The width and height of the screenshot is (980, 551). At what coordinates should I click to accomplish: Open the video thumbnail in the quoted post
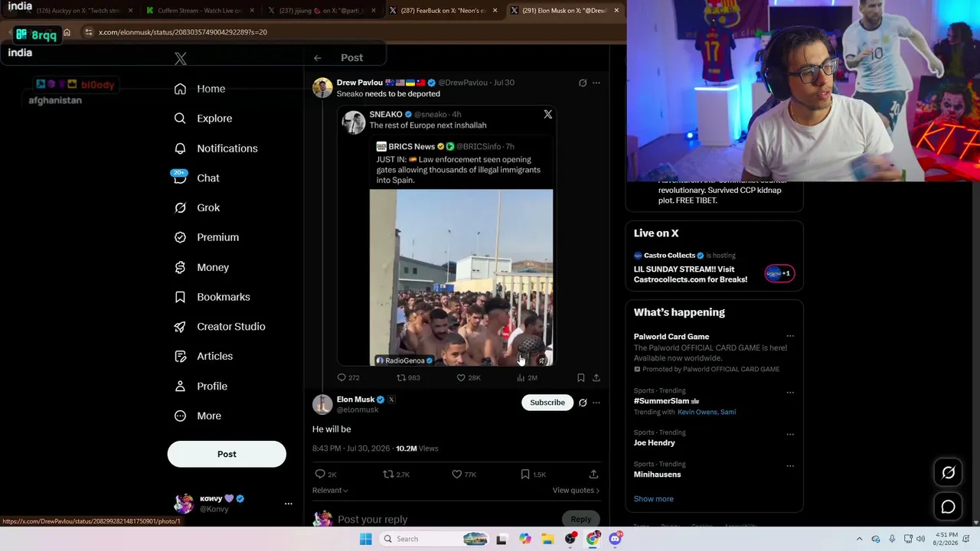(461, 278)
